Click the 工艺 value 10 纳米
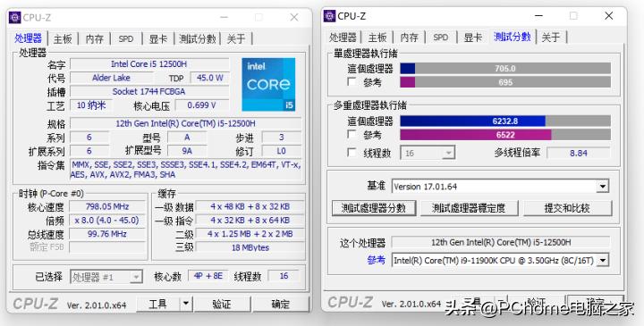This screenshot has height=326, width=644. [91, 105]
